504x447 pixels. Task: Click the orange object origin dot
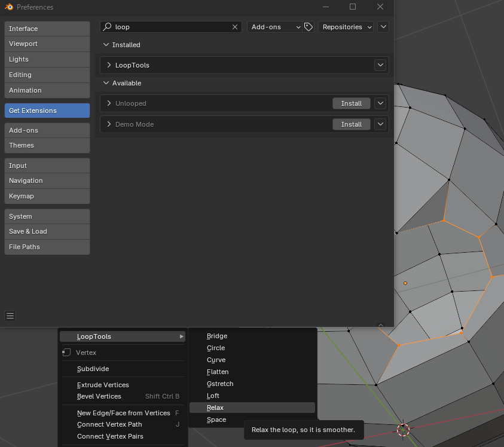point(405,283)
